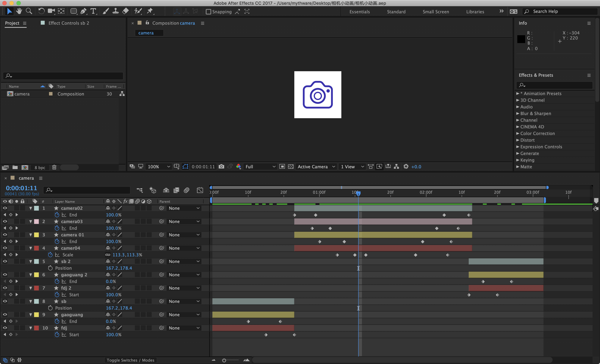Select the Eraser tool

(x=125, y=11)
